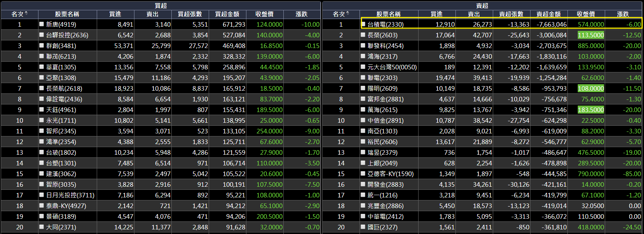
Task: Open stock 鴻準(2354)
Action: pyautogui.click(x=61, y=142)
